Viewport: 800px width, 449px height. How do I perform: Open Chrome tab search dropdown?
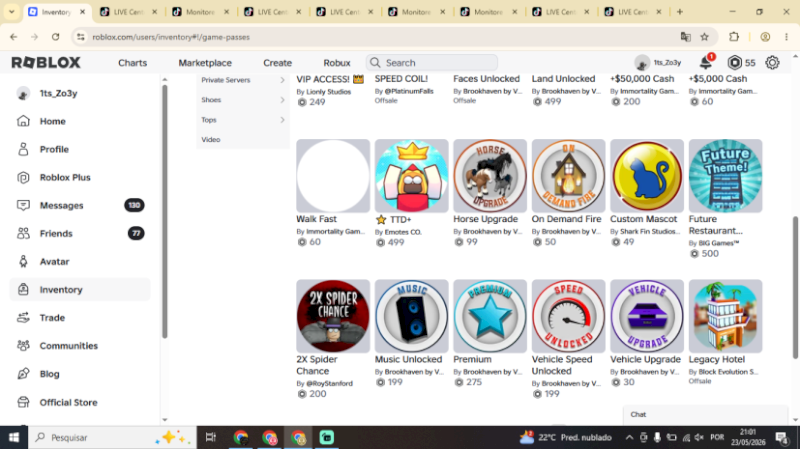pos(11,11)
